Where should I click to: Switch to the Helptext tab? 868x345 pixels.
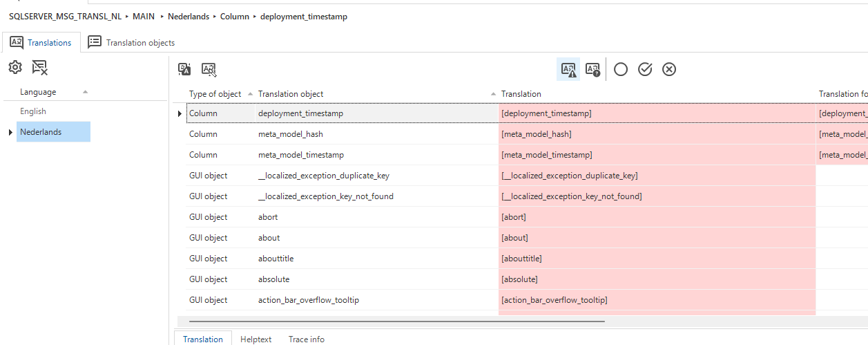[x=256, y=339]
